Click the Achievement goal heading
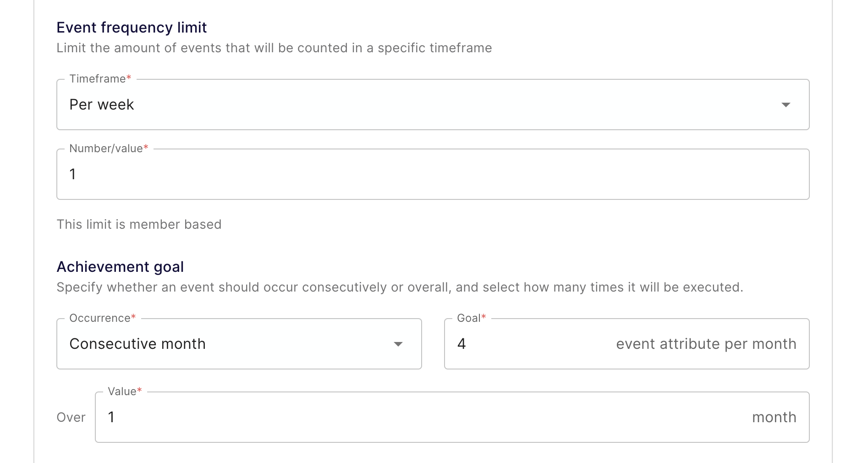Screen dimensions: 868x463 [x=120, y=267]
